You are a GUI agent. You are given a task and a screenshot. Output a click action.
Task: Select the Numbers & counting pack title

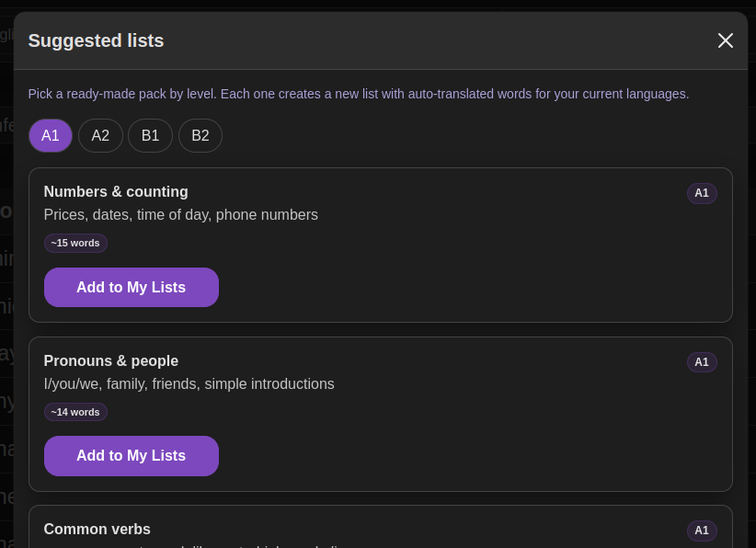pyautogui.click(x=116, y=192)
